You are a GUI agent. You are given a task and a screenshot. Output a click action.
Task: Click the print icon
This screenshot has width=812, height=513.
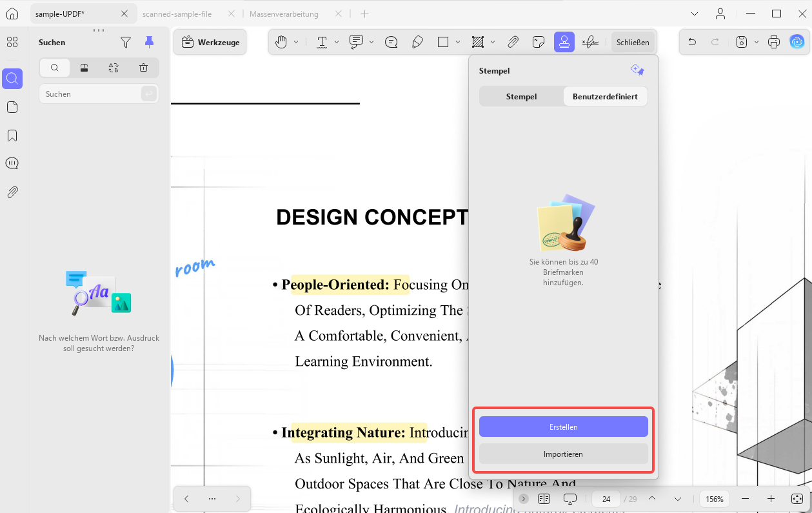click(774, 42)
